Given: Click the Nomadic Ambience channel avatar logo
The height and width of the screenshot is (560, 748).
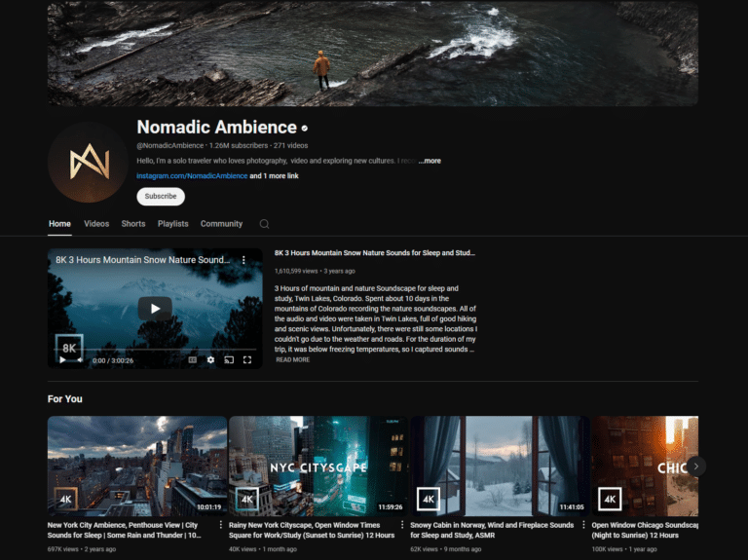Looking at the screenshot, I should point(88,162).
